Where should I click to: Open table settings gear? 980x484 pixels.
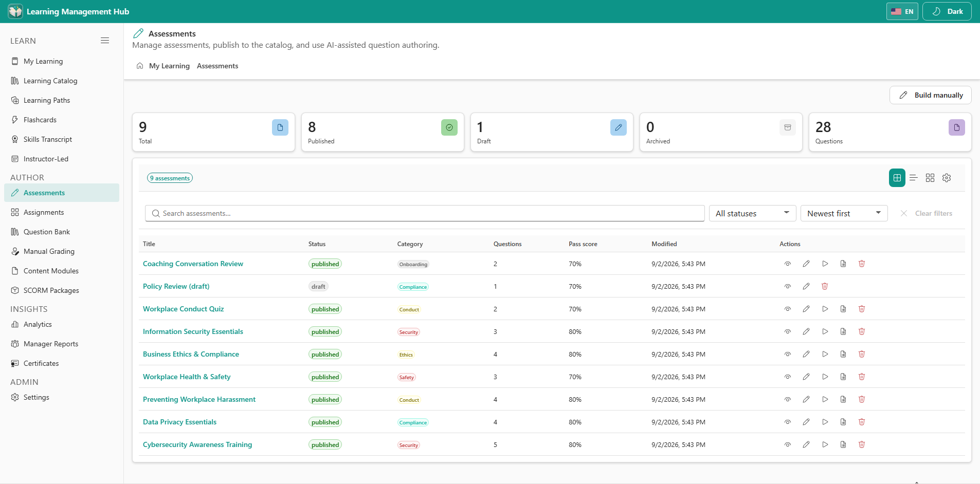(x=947, y=178)
